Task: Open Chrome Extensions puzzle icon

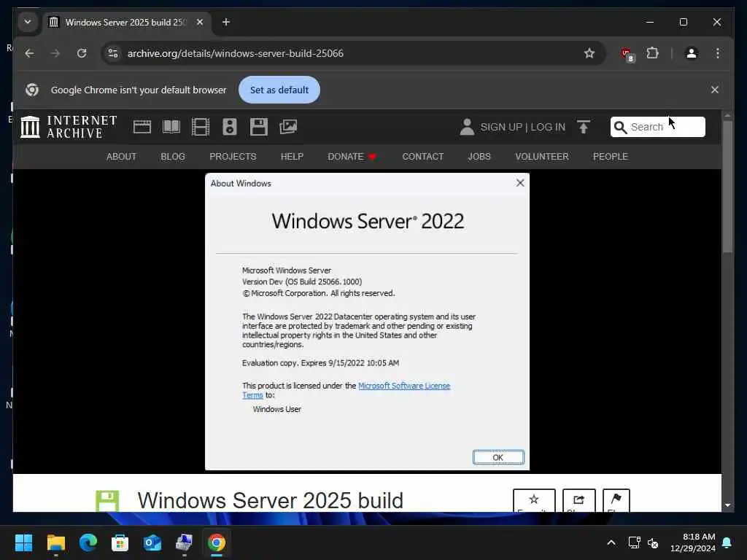Action: coord(653,53)
